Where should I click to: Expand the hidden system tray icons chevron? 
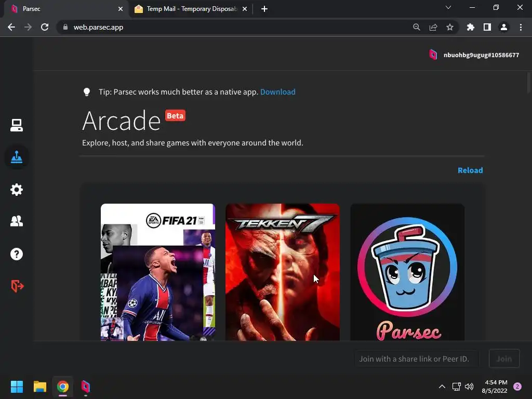(442, 387)
